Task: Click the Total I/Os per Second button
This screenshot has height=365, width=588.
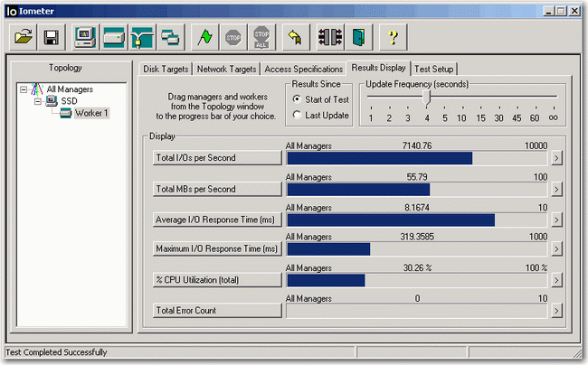Action: [217, 157]
